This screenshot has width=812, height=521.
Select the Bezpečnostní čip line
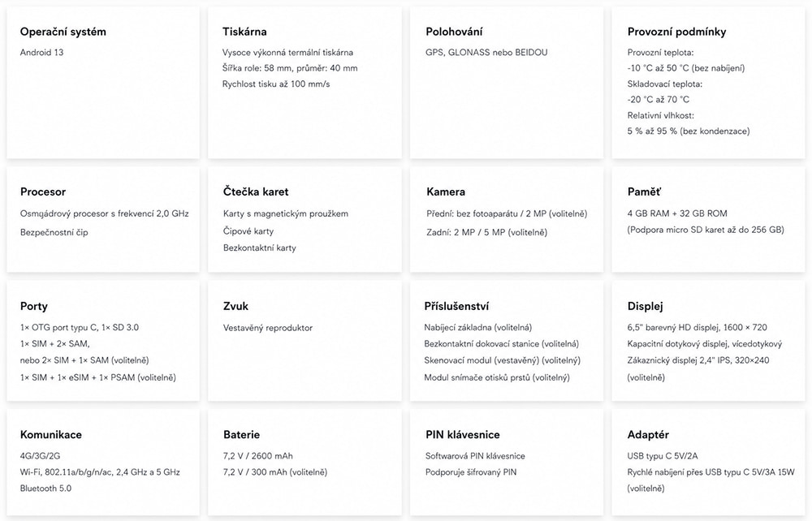pyautogui.click(x=54, y=232)
